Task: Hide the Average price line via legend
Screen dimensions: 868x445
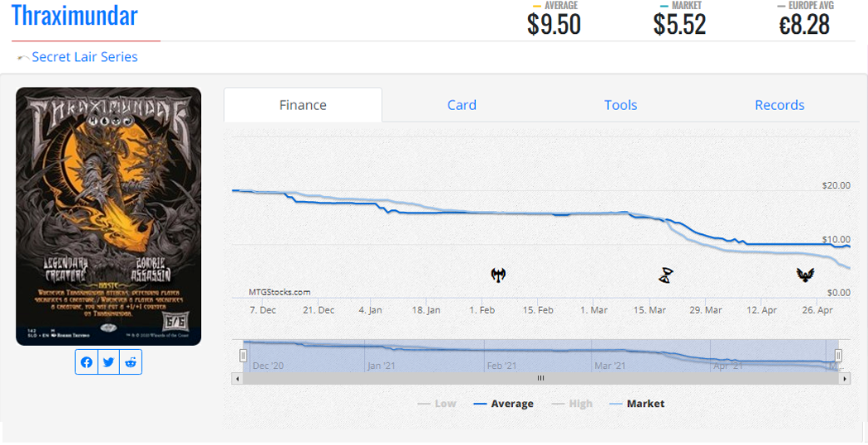Action: 503,404
